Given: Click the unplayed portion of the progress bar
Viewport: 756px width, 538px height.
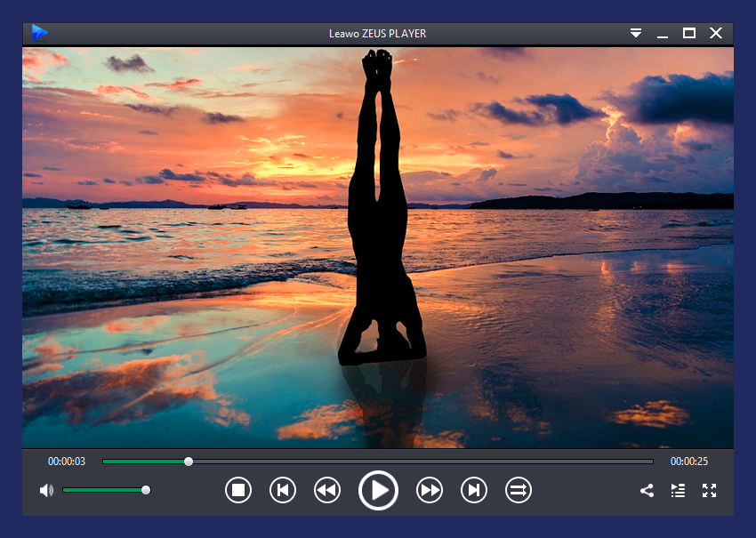Looking at the screenshot, I should (x=427, y=462).
